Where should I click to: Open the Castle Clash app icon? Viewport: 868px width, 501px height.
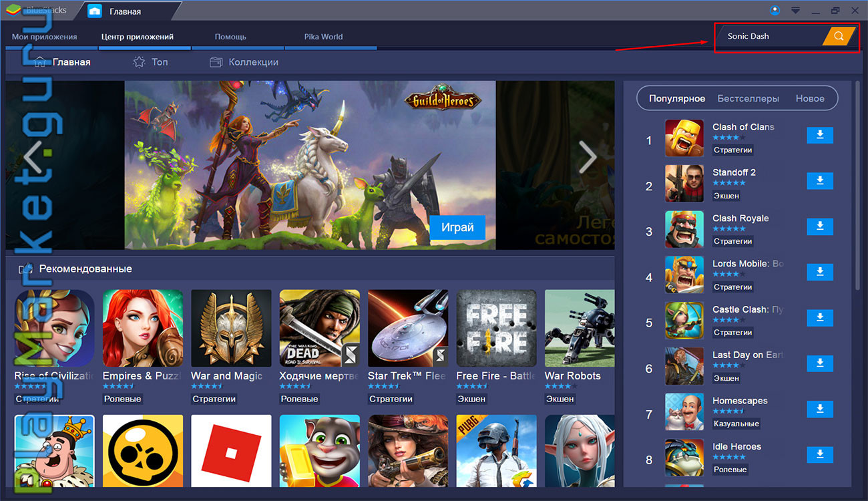point(684,321)
